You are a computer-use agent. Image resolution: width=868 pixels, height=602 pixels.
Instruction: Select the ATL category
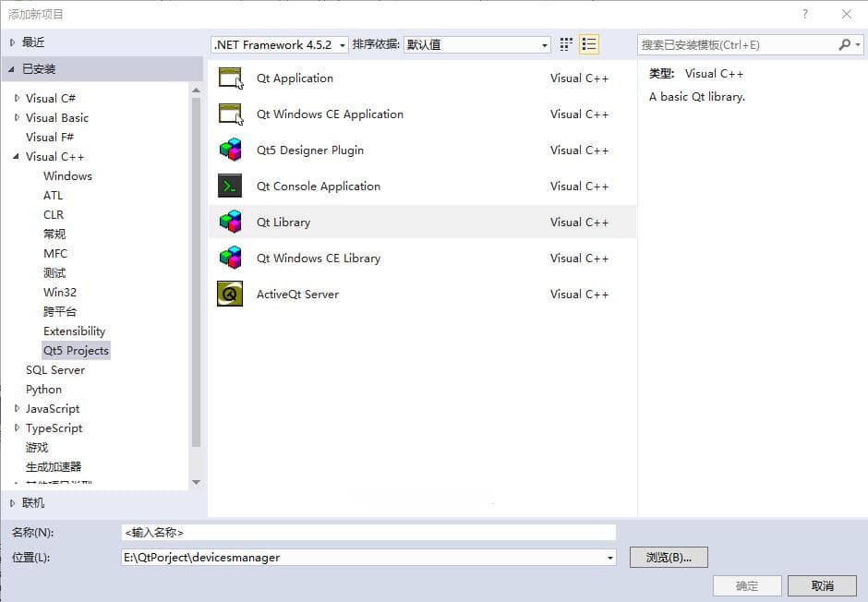click(x=54, y=196)
